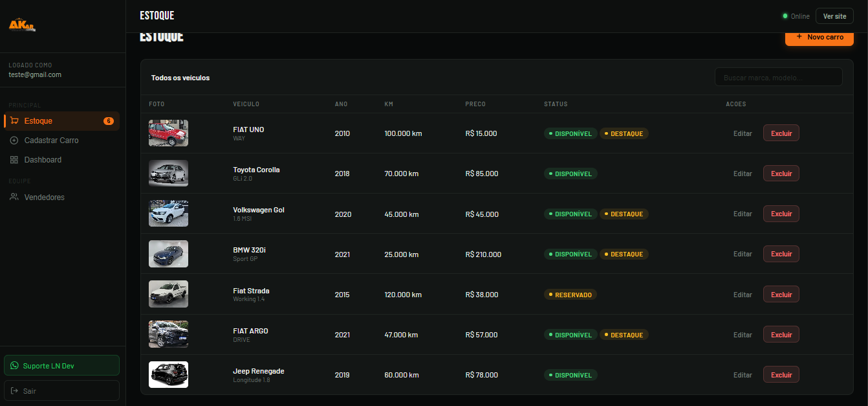This screenshot has height=406, width=868.
Task: Click the Ver site button
Action: (x=834, y=16)
